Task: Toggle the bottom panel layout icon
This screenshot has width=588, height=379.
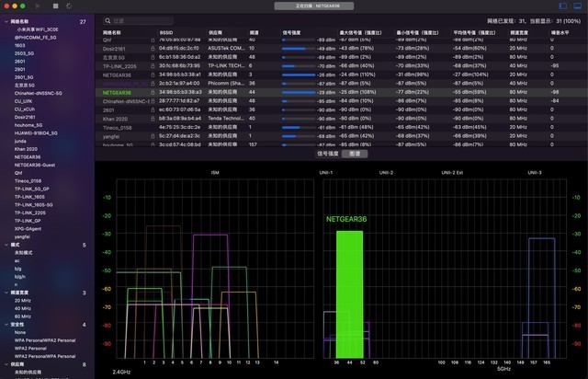Action: point(578,6)
